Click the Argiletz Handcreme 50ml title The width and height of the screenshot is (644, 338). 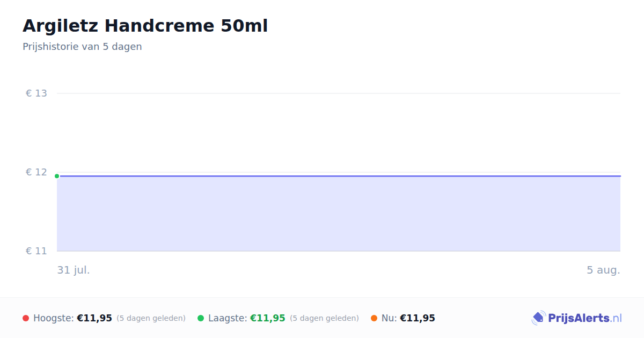[x=145, y=26]
